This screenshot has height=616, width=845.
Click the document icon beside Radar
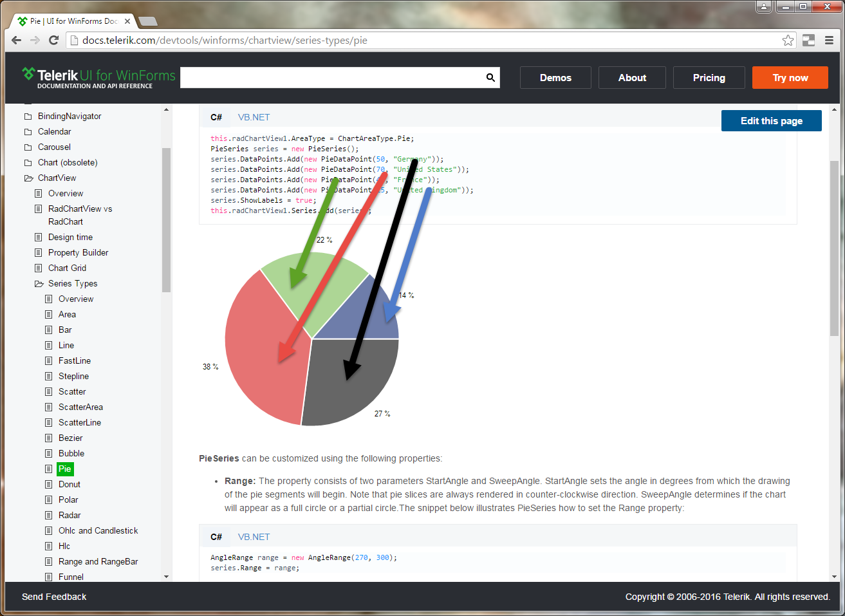(x=49, y=516)
